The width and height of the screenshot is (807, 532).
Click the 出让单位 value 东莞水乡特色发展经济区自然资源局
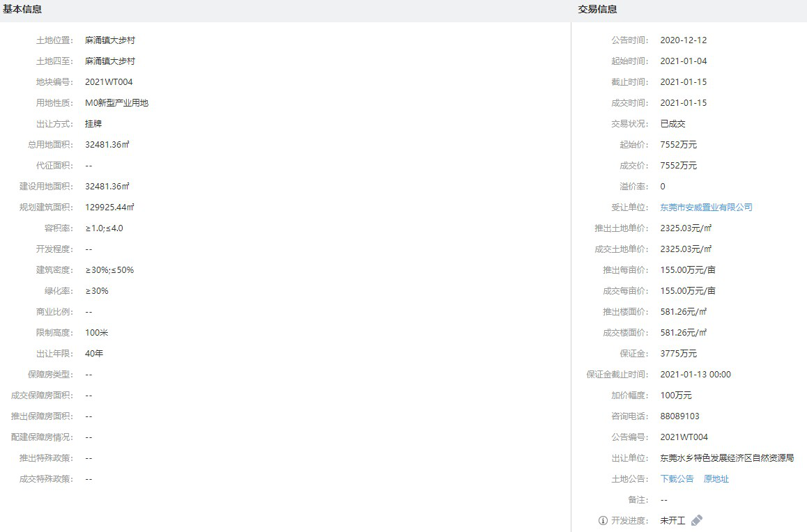[727, 458]
